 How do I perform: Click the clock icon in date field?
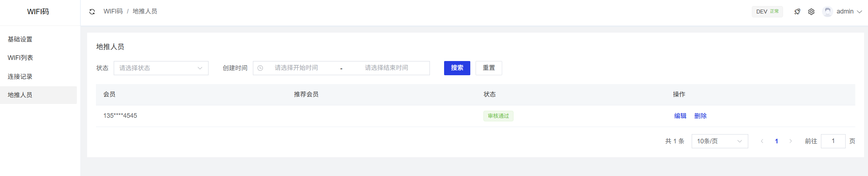point(260,68)
